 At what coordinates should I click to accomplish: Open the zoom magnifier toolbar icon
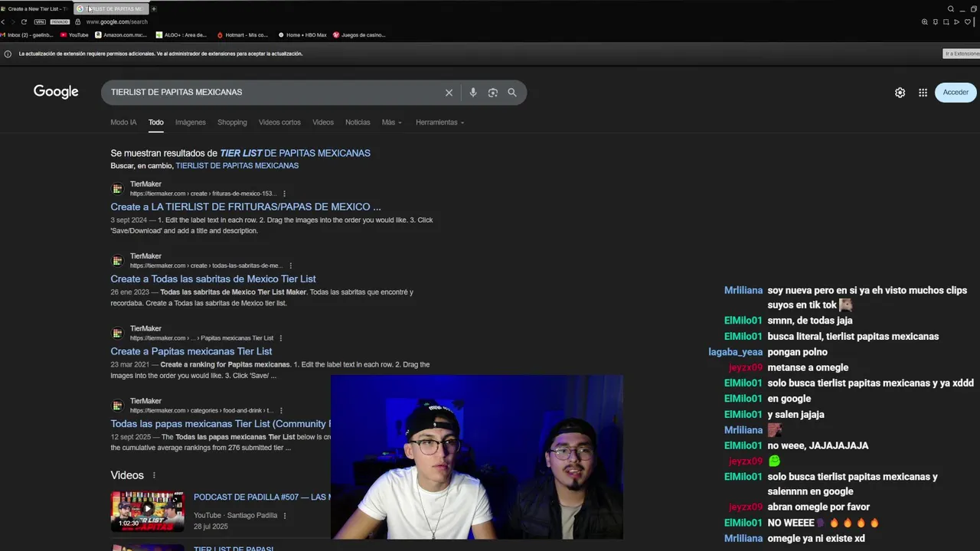925,22
